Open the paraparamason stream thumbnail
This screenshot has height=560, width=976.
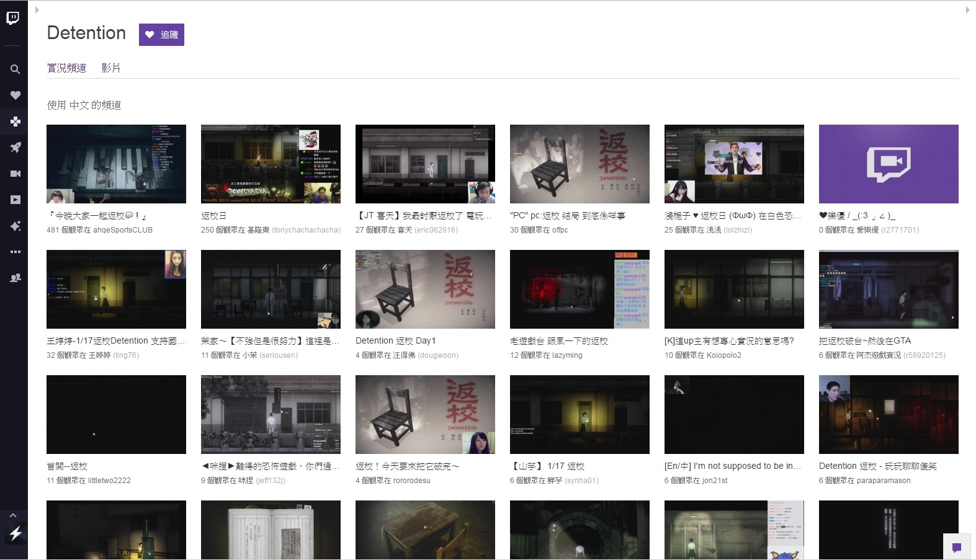point(889,414)
